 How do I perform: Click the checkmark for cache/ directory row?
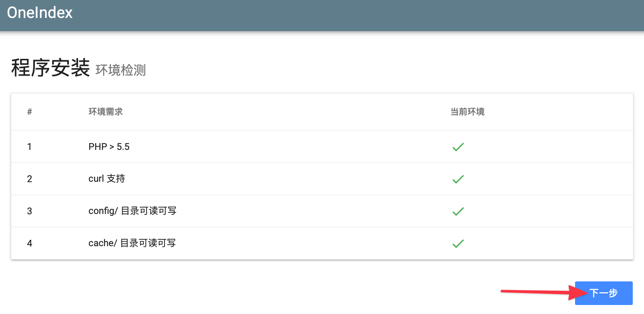(458, 244)
